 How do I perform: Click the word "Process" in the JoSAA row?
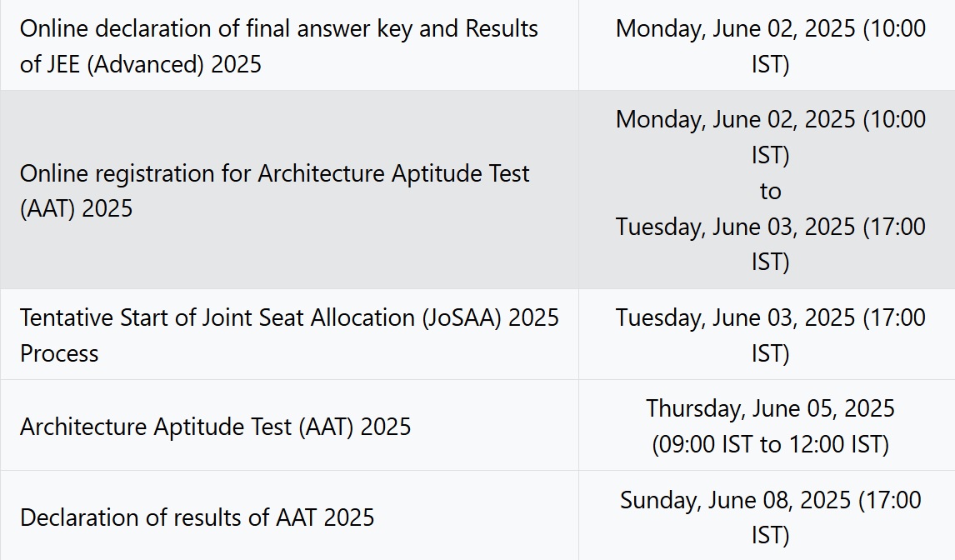click(x=59, y=353)
